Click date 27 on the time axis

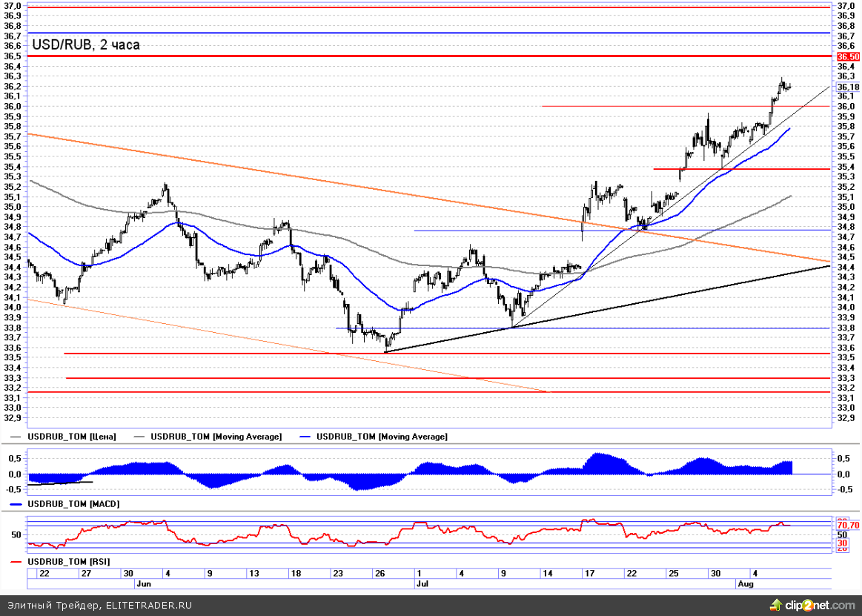86,574
